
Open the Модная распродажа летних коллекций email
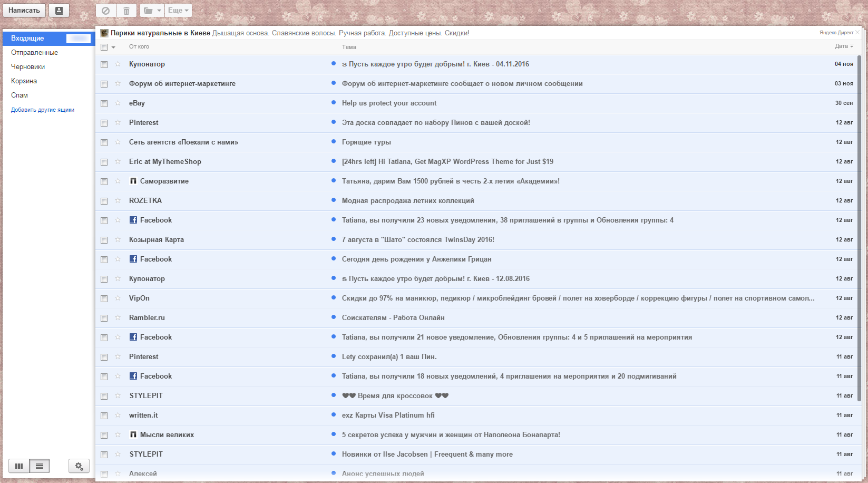coord(408,200)
